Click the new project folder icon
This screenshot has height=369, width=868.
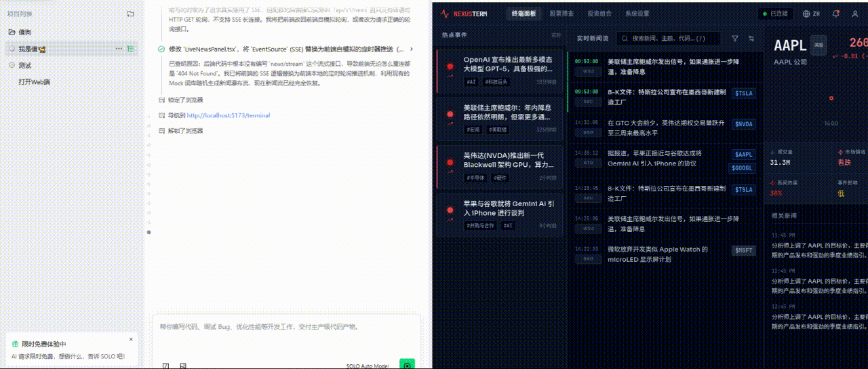pos(130,14)
